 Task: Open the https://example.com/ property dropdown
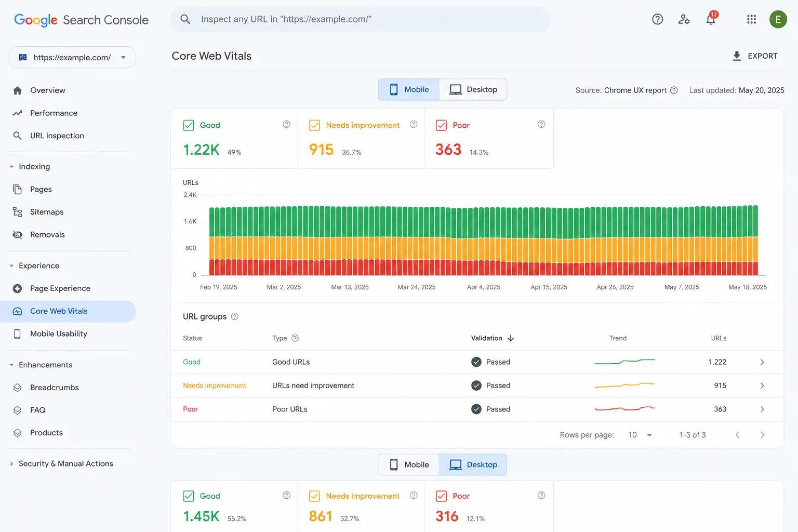point(72,57)
